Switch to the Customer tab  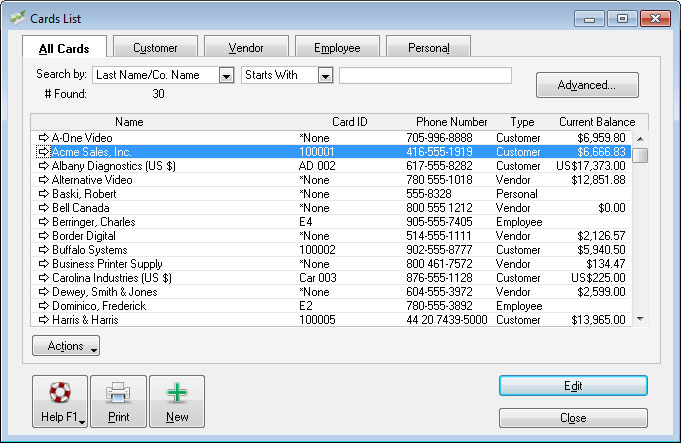[155, 47]
